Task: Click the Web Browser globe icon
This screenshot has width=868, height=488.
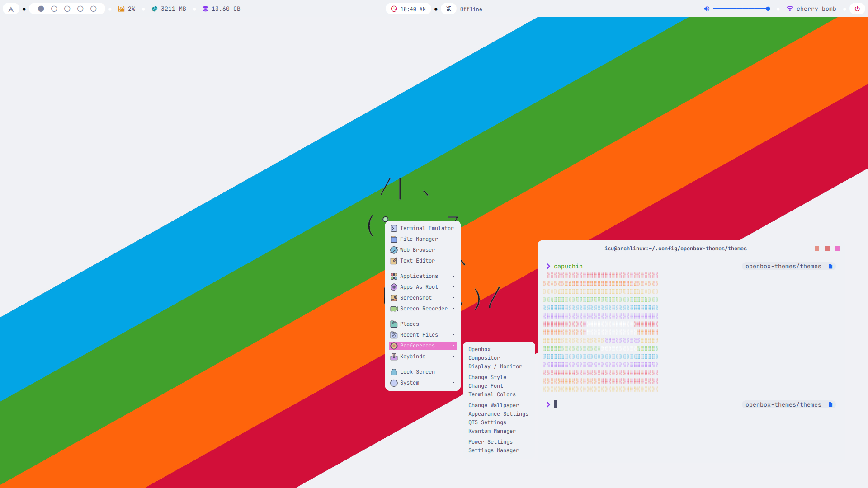Action: click(x=394, y=250)
